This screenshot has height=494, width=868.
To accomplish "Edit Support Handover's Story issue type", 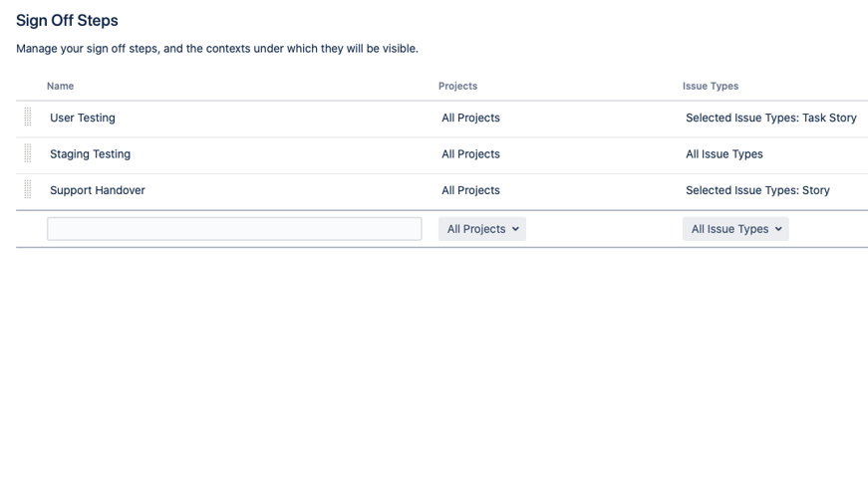I will click(x=757, y=190).
